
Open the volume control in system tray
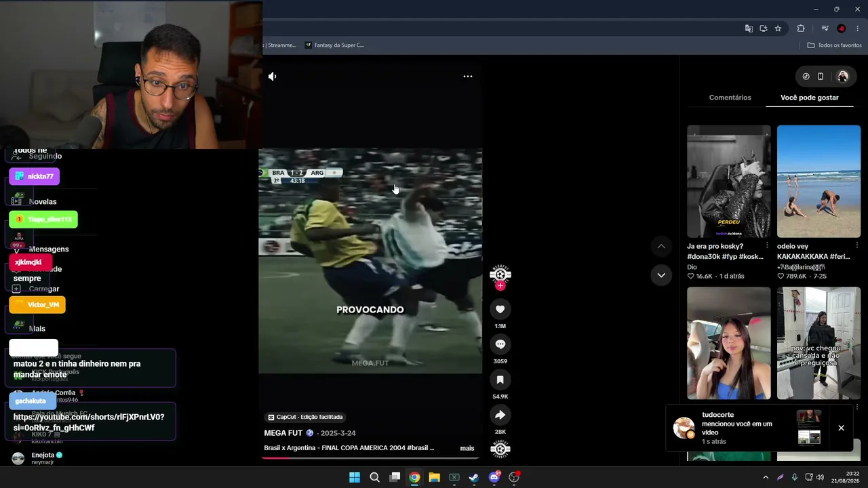coord(821,477)
